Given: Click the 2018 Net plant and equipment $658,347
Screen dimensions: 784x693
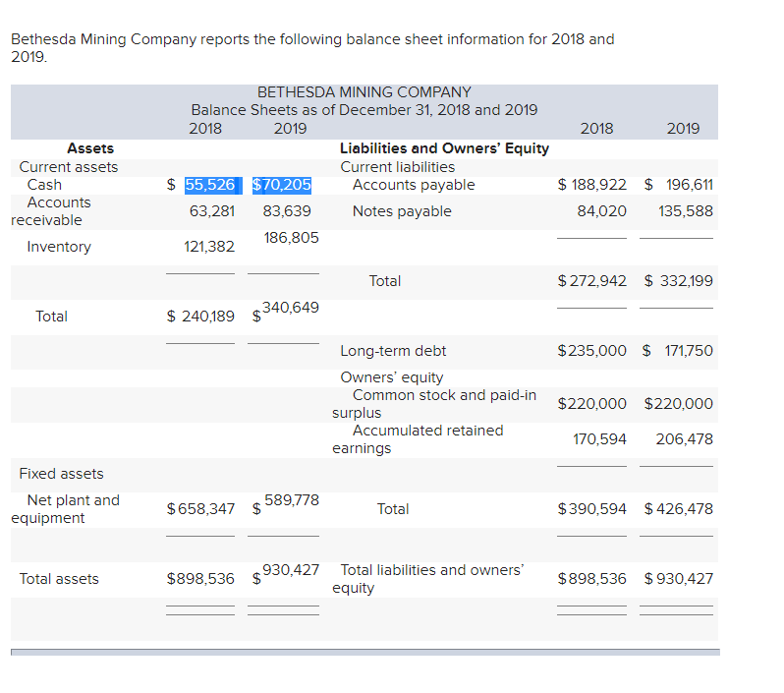Looking at the screenshot, I should [x=200, y=509].
